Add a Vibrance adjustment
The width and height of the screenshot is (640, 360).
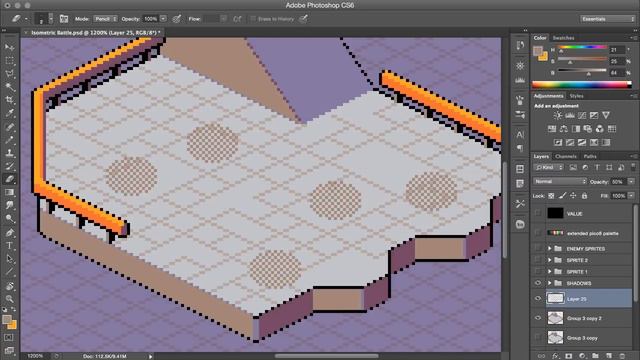606,116
